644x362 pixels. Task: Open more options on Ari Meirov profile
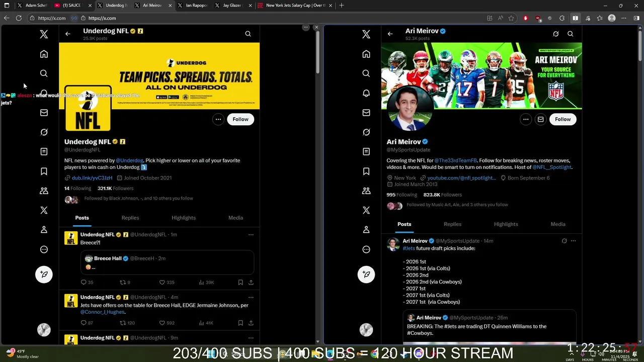click(525, 119)
